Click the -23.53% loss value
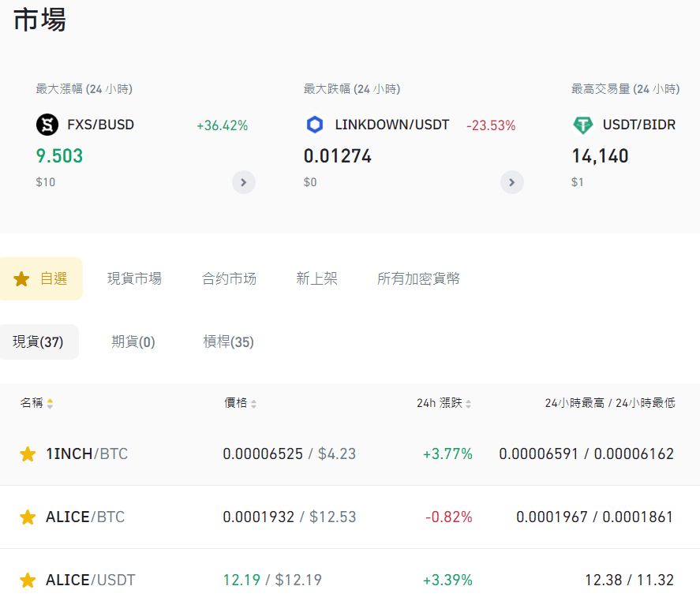 [491, 125]
